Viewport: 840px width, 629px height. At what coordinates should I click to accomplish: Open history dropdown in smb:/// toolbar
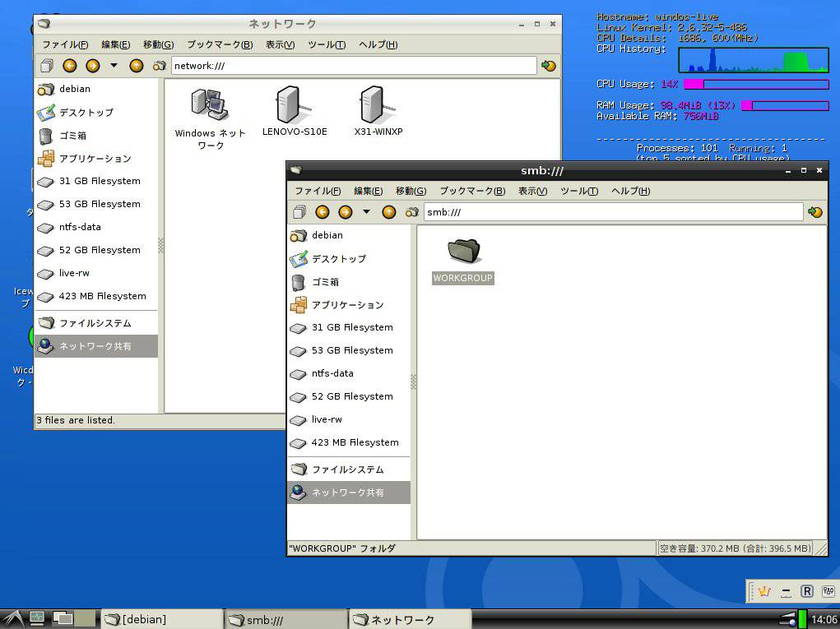click(x=366, y=212)
